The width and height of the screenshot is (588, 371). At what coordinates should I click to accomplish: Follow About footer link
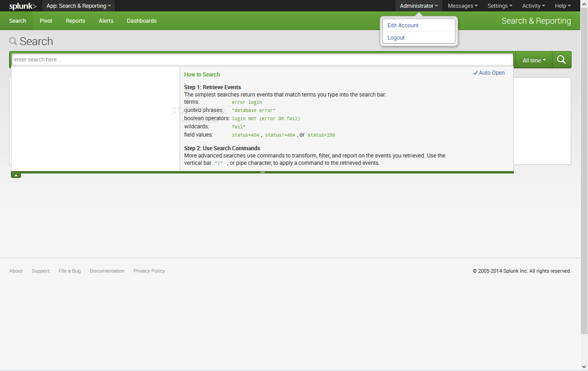[16, 271]
